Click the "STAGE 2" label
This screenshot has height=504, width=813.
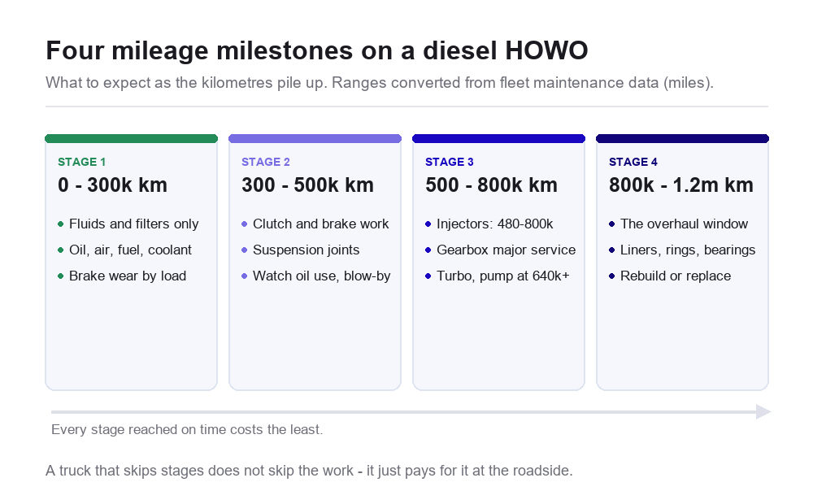[266, 162]
